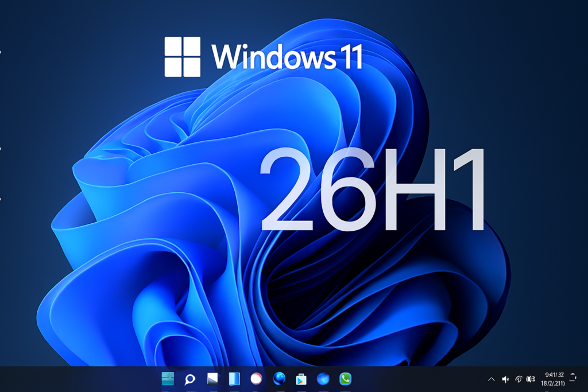Open the blue globe browser icon
Screen dimensions: 588x392
click(x=278, y=379)
